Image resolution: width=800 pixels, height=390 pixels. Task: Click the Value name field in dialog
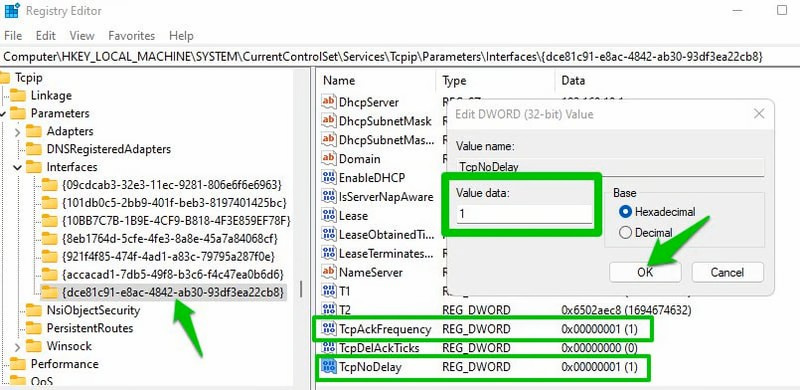[610, 167]
